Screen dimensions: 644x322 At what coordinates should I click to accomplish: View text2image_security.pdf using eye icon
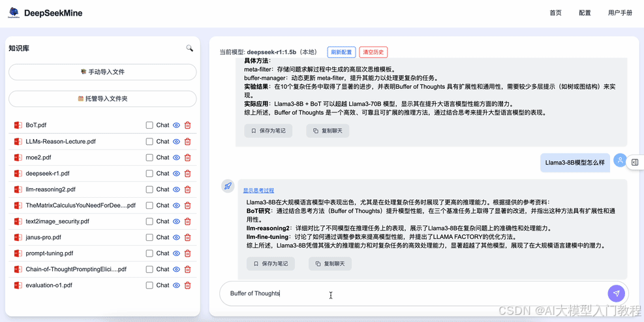tap(177, 221)
